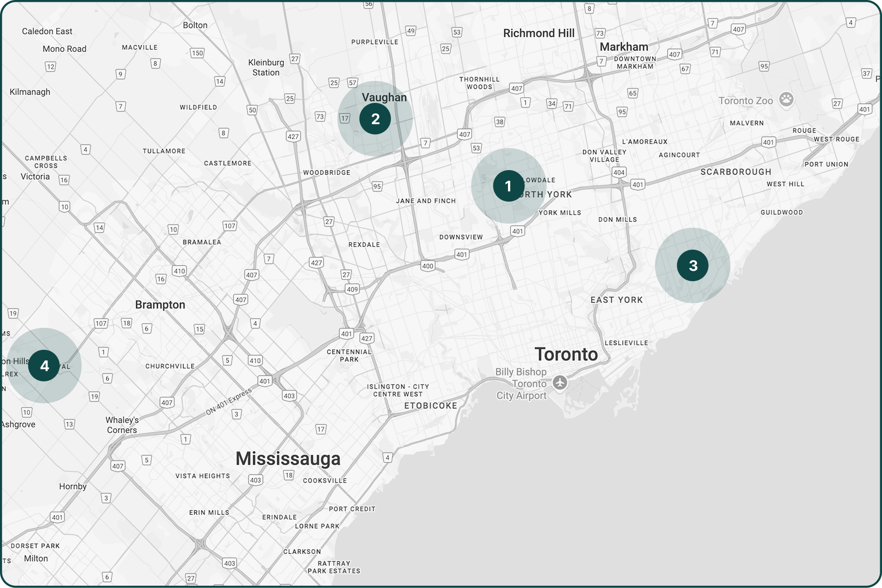Select marker 2 near Vaughan

pos(375,119)
